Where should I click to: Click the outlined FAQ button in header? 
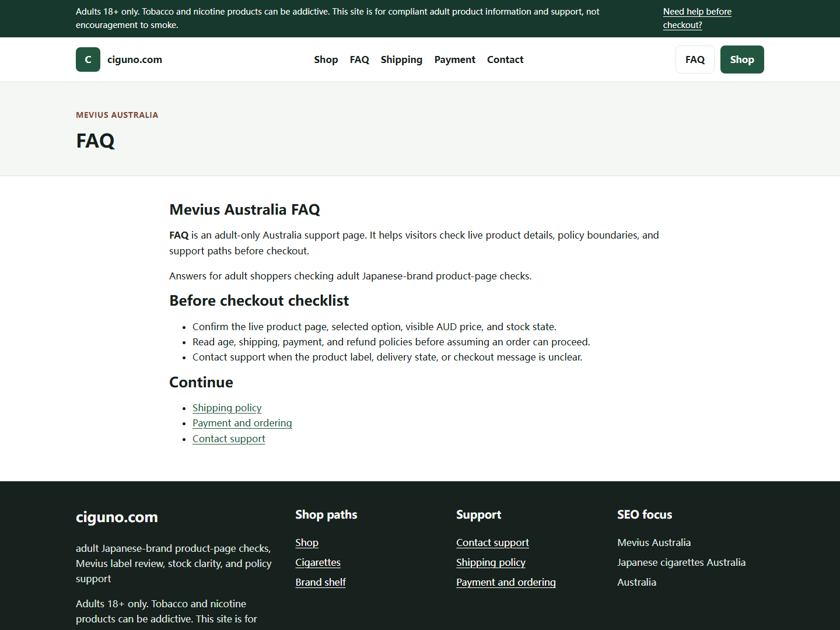click(695, 60)
